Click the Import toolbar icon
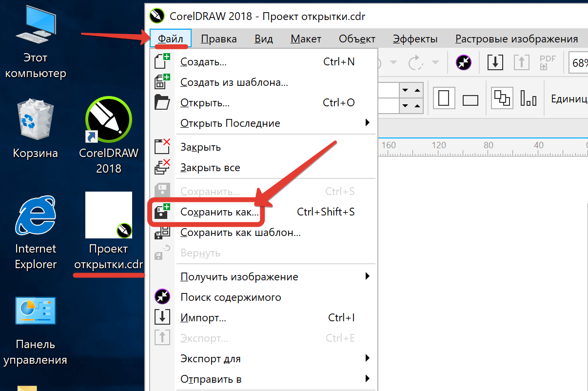Viewport: 588px width, 391px height. pyautogui.click(x=495, y=62)
